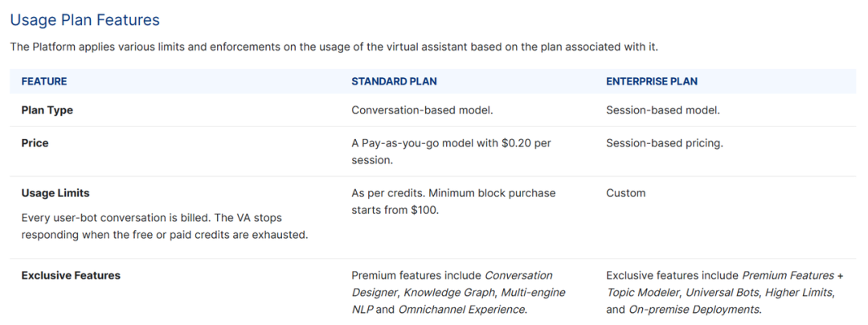Click the Conversation Designer italic text
The width and height of the screenshot is (868, 325).
[x=452, y=283]
